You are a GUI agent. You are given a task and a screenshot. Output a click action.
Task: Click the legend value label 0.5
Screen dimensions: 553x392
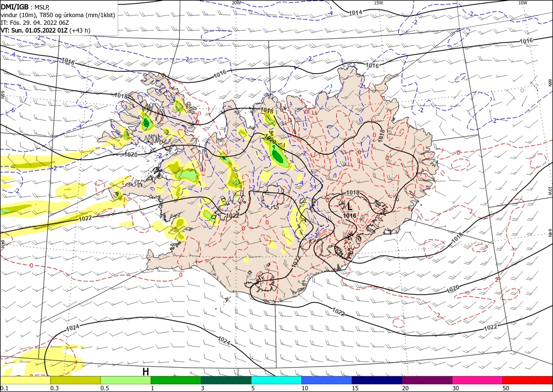click(x=105, y=388)
